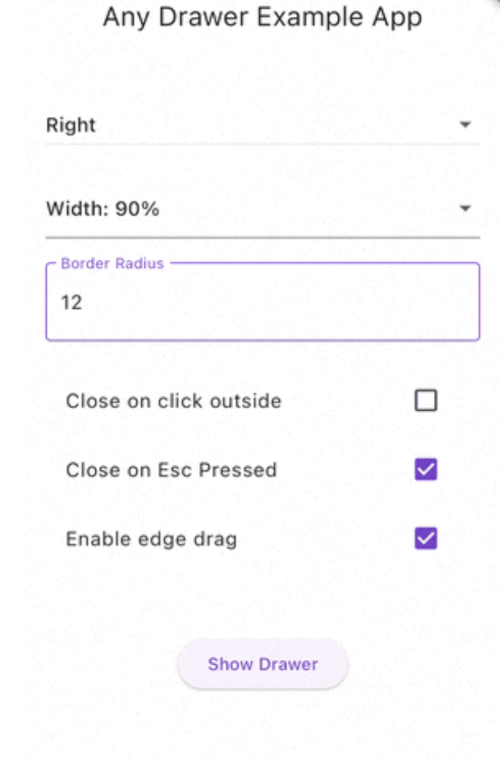Screen dimensions: 500x760
Task: Click the Any Drawer Example App title
Action: click(x=263, y=17)
